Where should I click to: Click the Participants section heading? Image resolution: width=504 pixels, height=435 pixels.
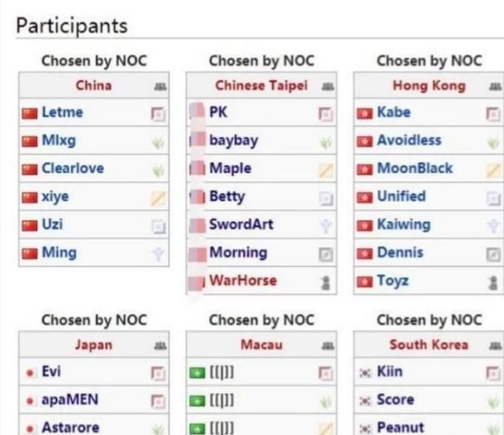tap(72, 26)
